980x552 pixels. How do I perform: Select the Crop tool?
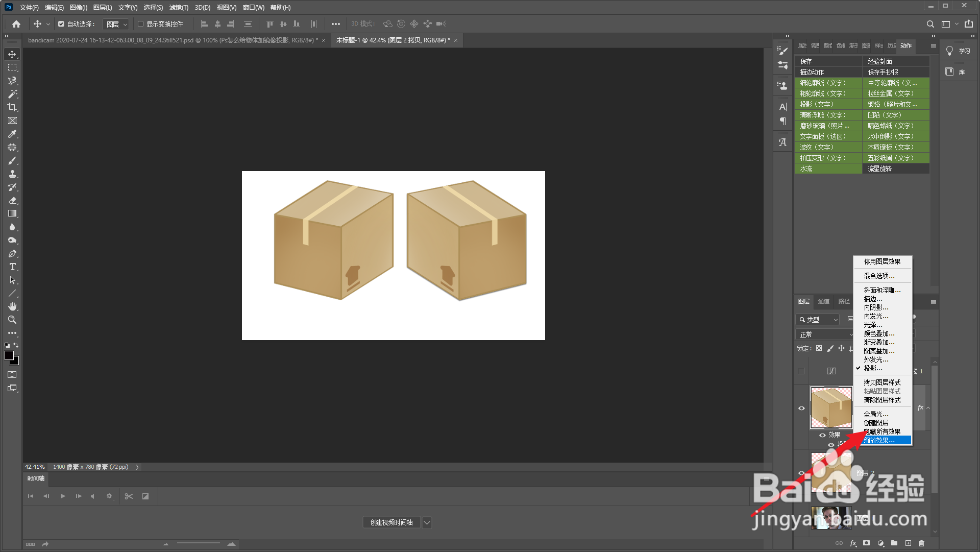(x=12, y=107)
